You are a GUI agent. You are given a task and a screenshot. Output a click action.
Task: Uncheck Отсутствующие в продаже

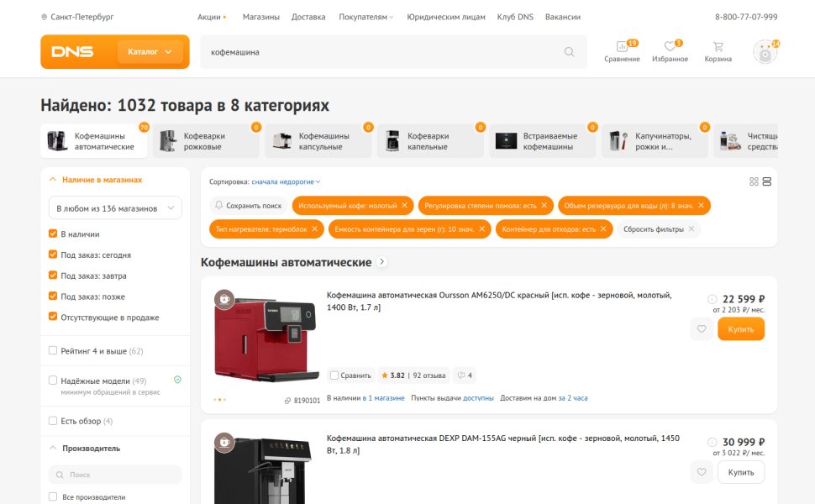point(52,317)
